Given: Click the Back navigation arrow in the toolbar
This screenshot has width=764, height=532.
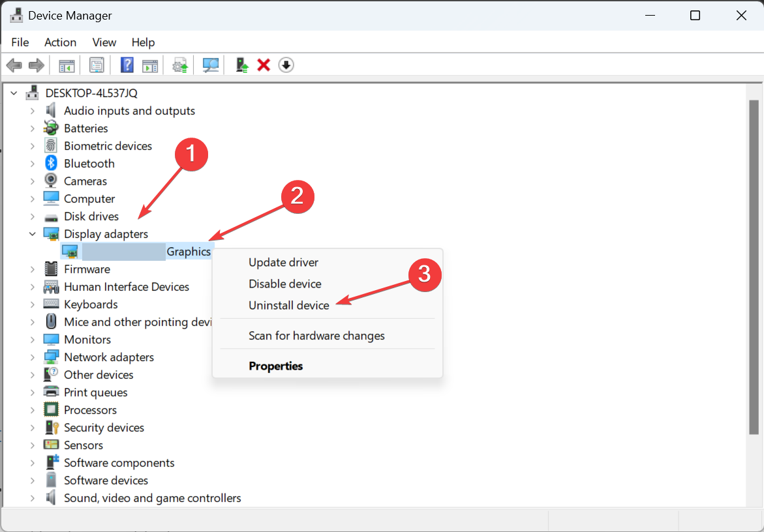Looking at the screenshot, I should [x=14, y=65].
